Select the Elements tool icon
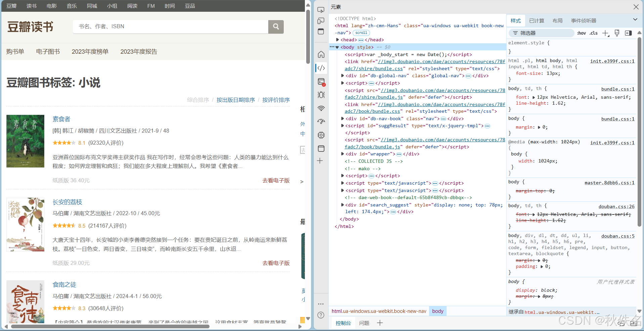Screen dimensions: 644x331 (x=321, y=68)
